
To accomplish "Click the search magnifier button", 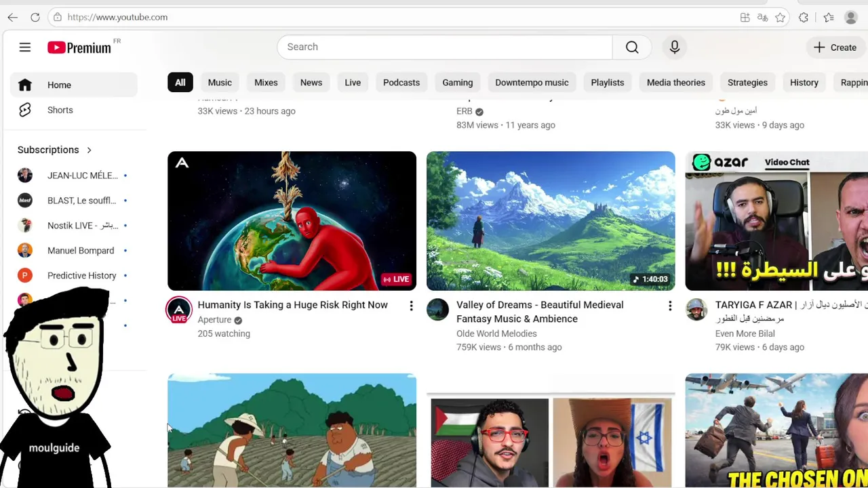I will coord(632,47).
